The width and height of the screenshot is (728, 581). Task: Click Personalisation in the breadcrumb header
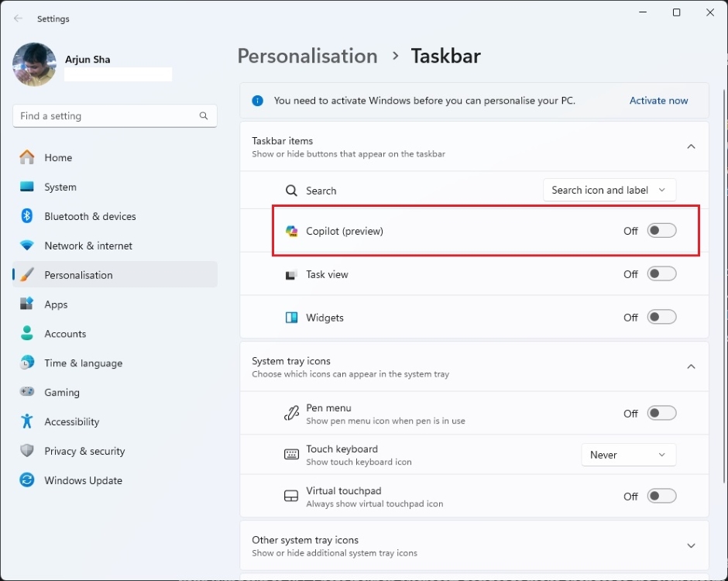click(307, 56)
